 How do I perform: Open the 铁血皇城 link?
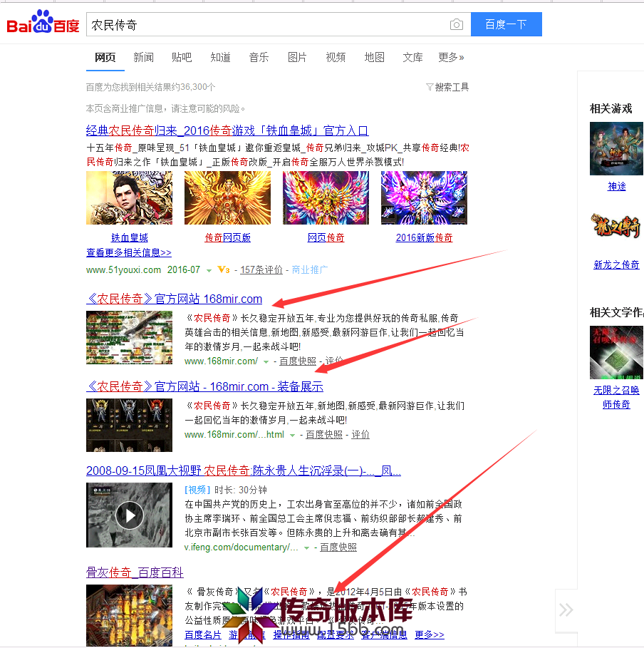130,237
